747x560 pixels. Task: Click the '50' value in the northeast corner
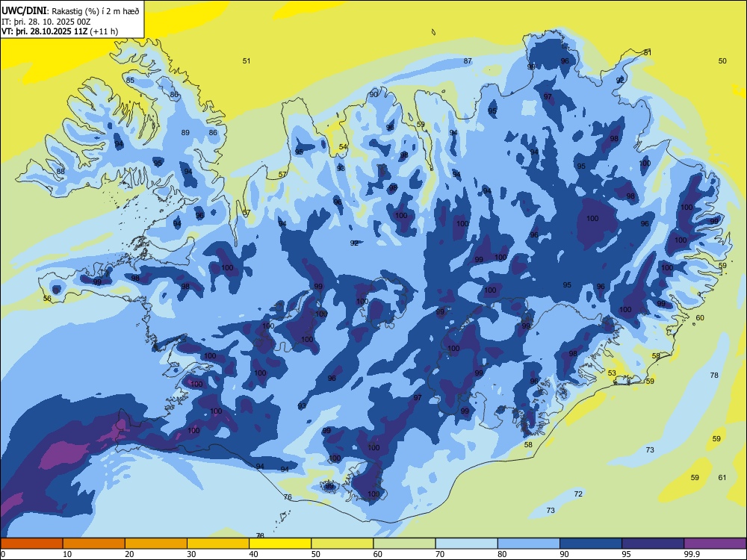pyautogui.click(x=722, y=61)
